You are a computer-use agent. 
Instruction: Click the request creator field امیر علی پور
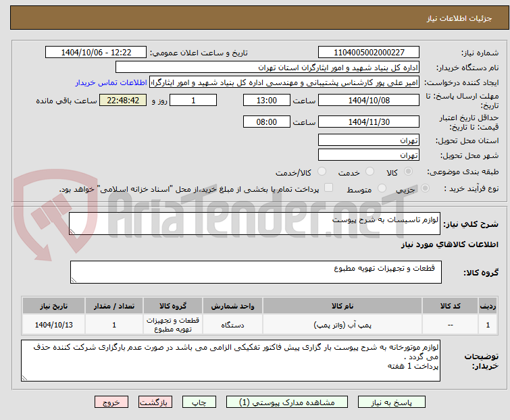tap(284, 82)
